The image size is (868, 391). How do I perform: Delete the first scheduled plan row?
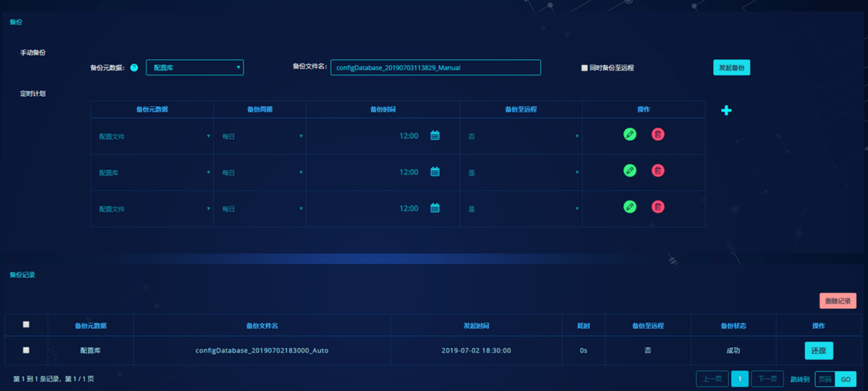click(x=657, y=134)
